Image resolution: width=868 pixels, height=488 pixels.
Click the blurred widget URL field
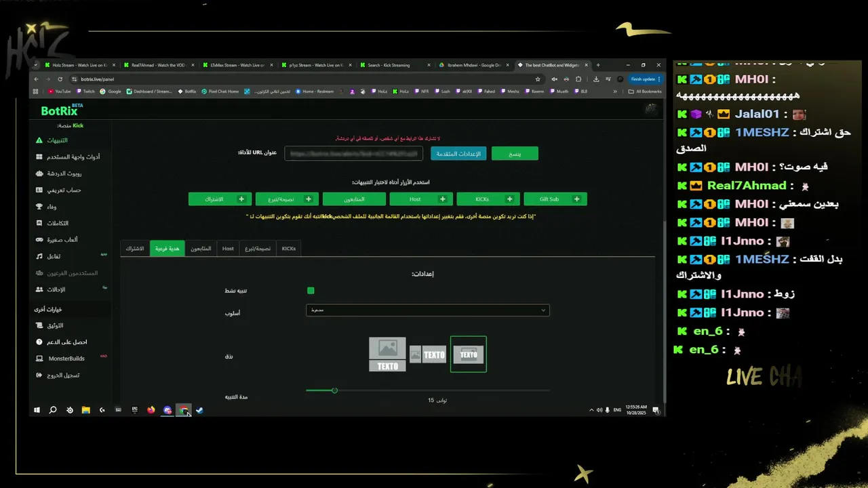click(x=353, y=154)
